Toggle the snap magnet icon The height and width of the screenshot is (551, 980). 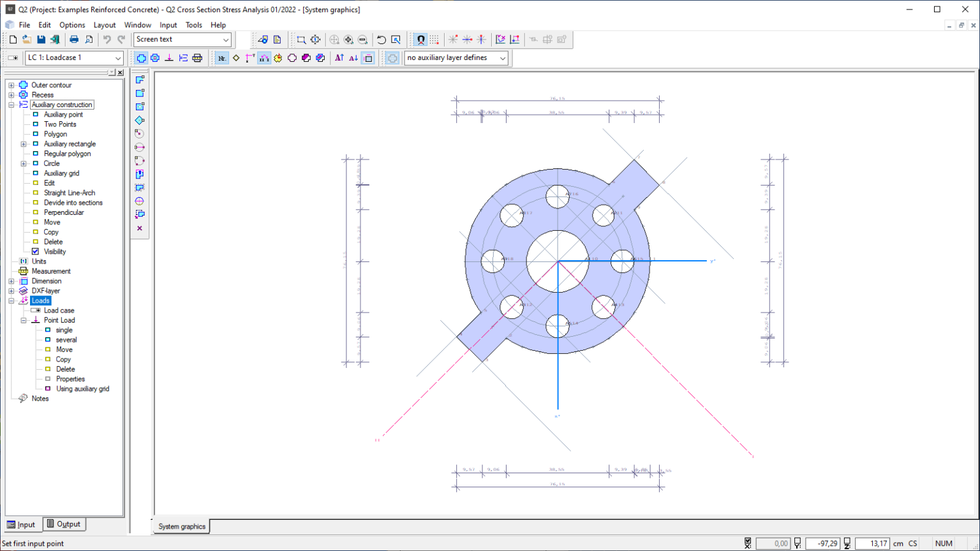tap(420, 40)
